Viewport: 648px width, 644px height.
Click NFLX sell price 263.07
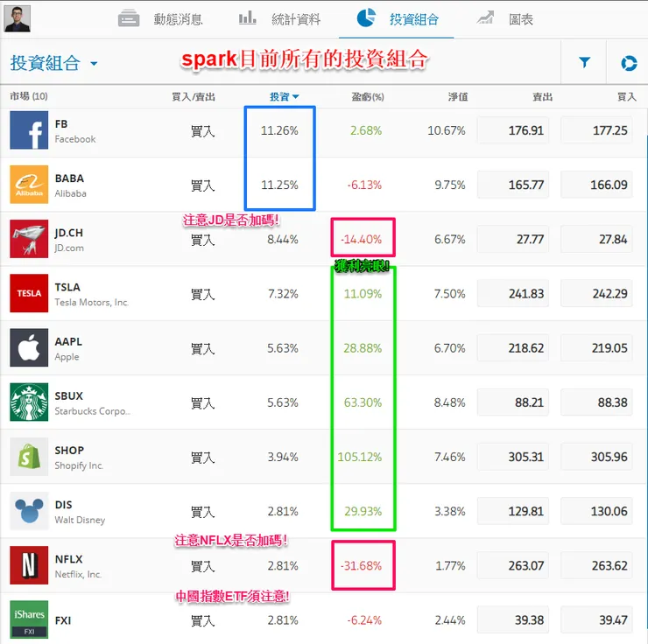coord(513,565)
